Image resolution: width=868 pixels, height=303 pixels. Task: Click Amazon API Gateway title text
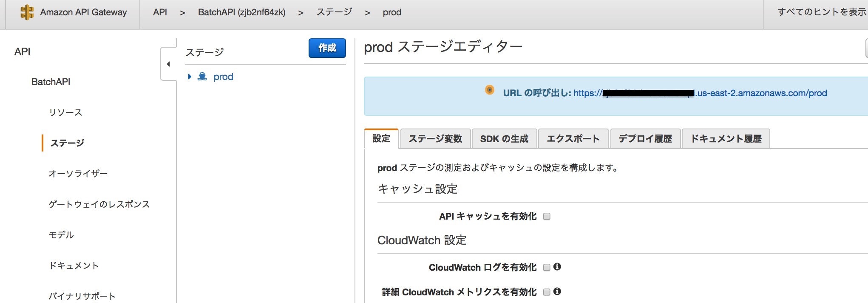point(83,12)
